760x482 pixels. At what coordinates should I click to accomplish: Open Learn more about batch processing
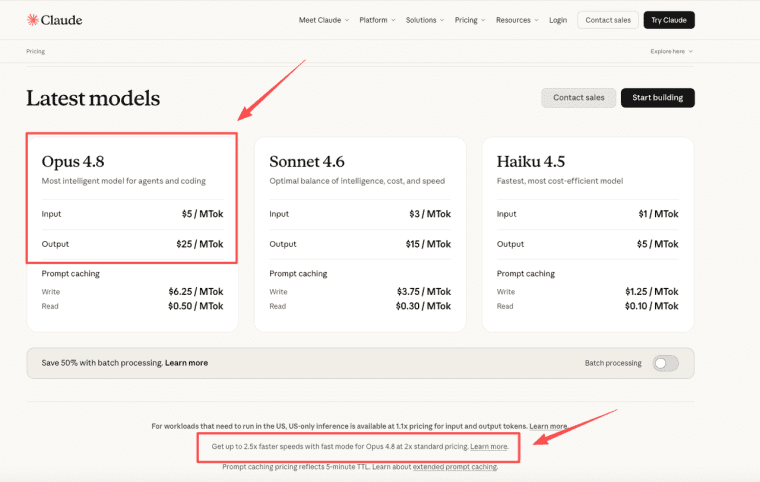[186, 363]
